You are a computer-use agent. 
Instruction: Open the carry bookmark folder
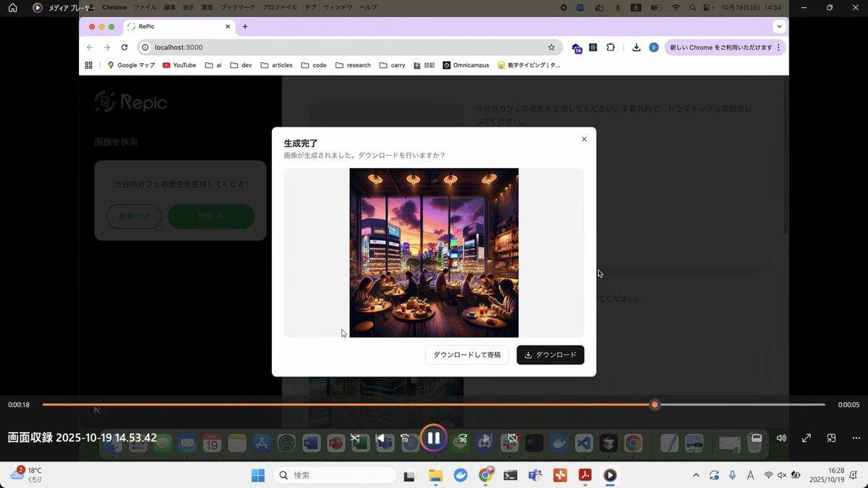(x=392, y=65)
